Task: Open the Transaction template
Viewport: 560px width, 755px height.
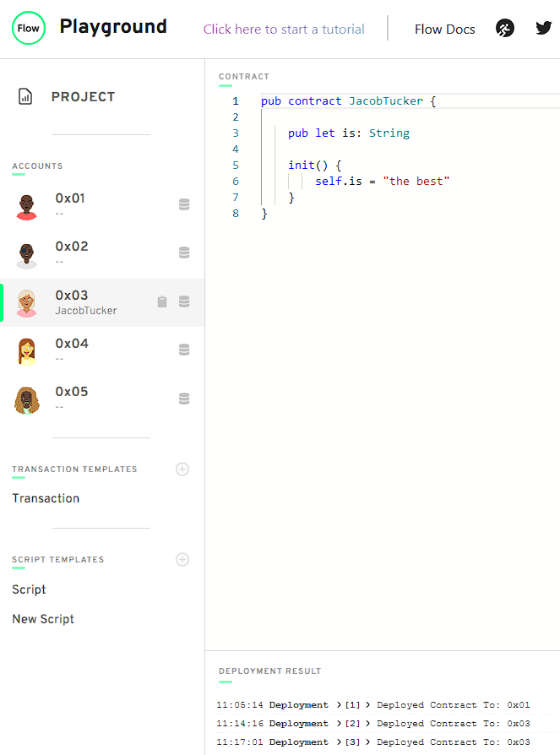Action: click(x=46, y=498)
